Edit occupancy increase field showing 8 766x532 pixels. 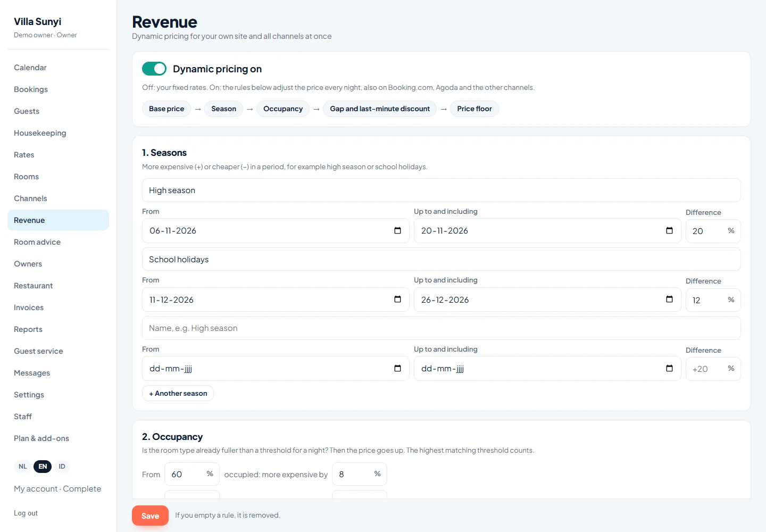click(360, 474)
